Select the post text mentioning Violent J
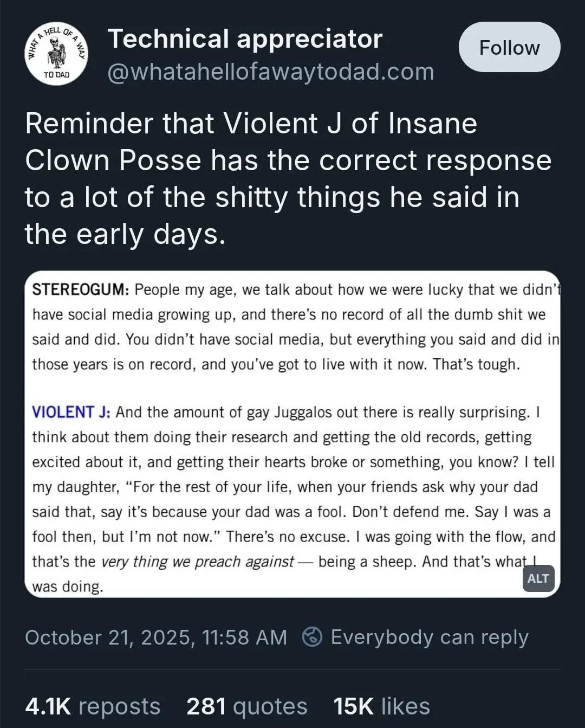The height and width of the screenshot is (728, 585). pos(287,179)
